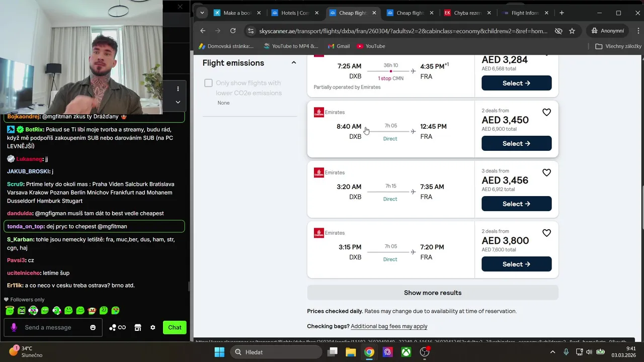Image resolution: width=644 pixels, height=362 pixels.
Task: Click '1 stop CMN' on first flight
Action: 390,78
